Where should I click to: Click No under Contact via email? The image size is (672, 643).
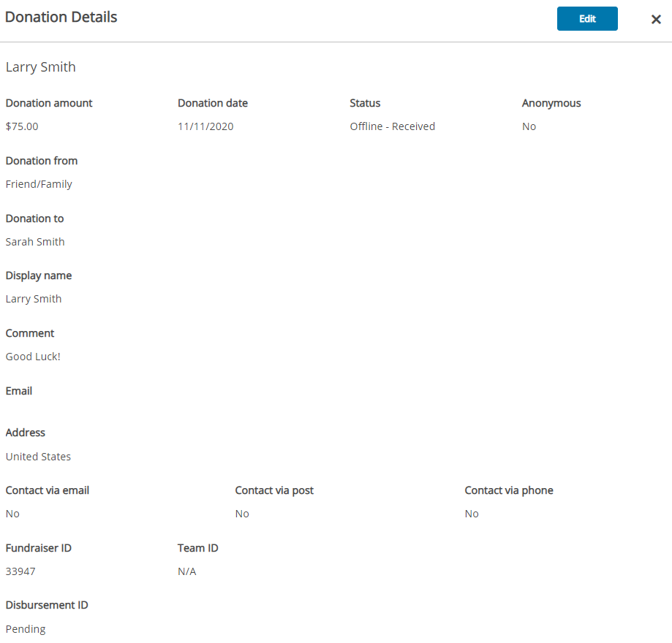pyautogui.click(x=12, y=514)
